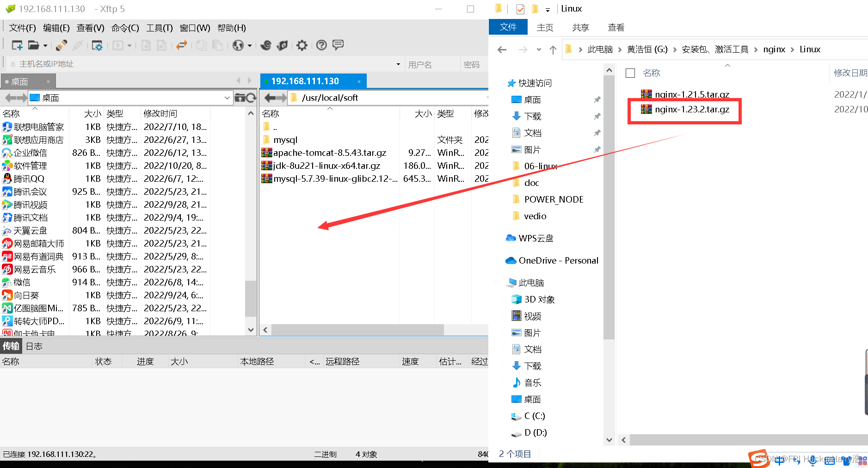Click the remote pane horizontal scrollbar

coord(357,330)
